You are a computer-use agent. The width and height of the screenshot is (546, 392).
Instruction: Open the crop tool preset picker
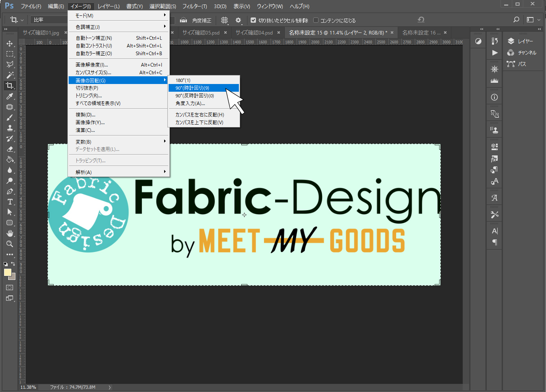pyautogui.click(x=17, y=19)
